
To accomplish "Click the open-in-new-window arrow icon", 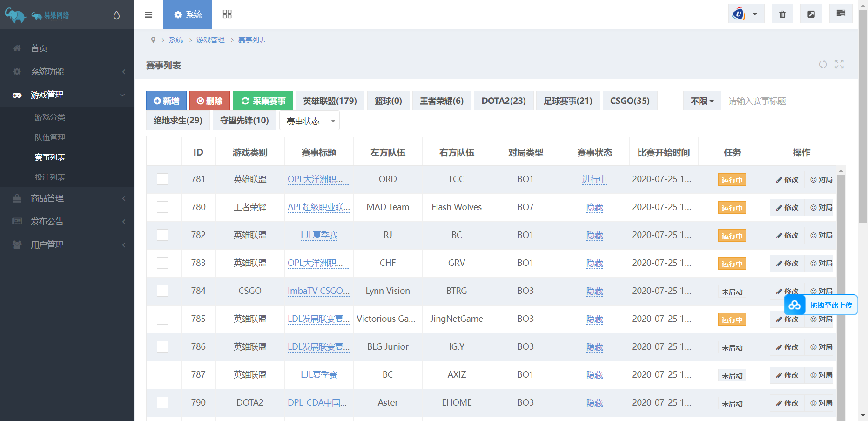I will coord(811,14).
